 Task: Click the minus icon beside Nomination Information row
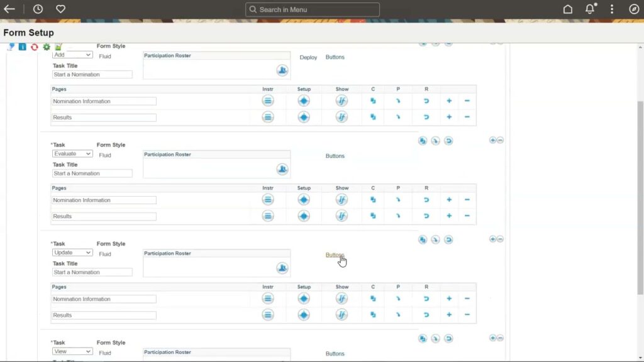[467, 101]
